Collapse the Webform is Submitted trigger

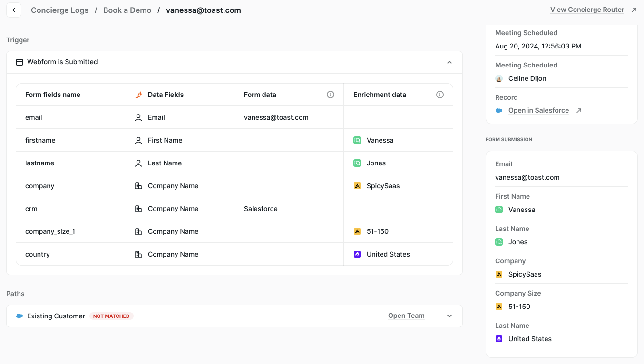click(449, 62)
